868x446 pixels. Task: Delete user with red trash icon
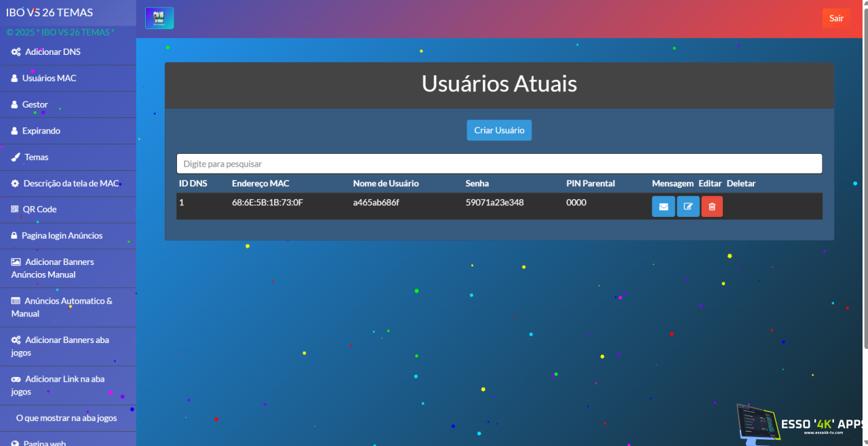point(712,207)
